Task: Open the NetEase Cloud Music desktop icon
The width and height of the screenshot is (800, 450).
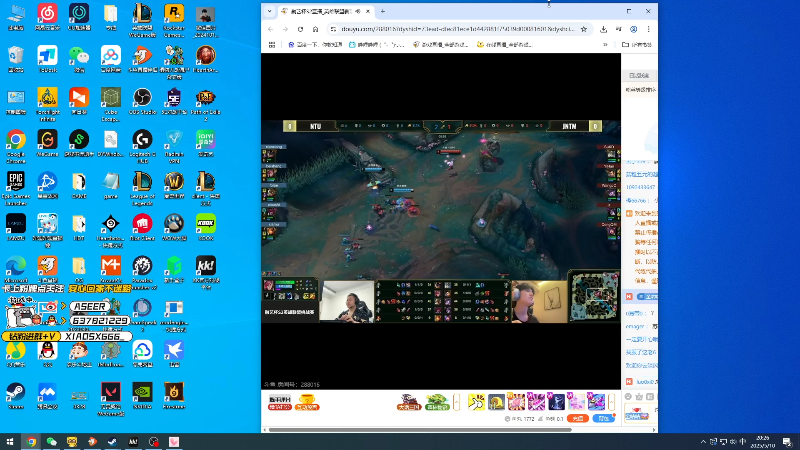Action: [47, 16]
